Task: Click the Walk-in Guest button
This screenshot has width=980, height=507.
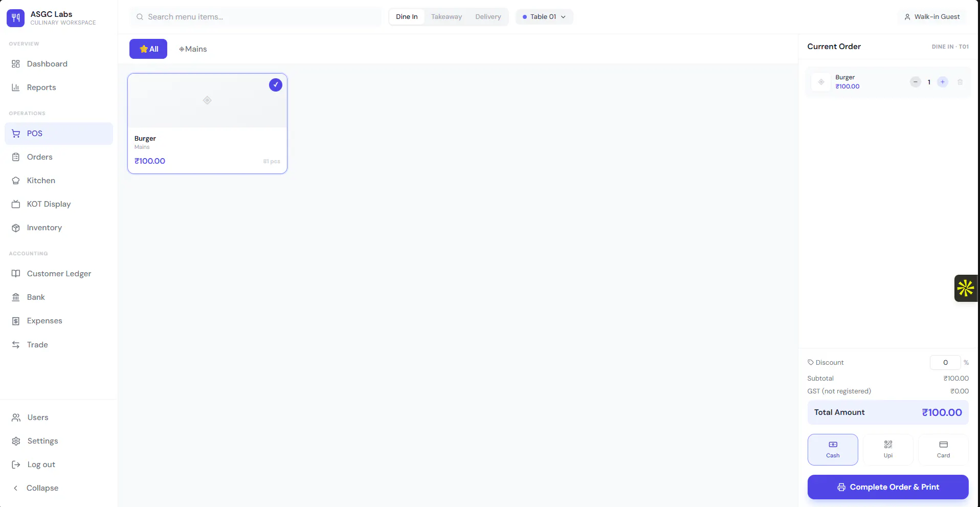Action: coord(932,17)
